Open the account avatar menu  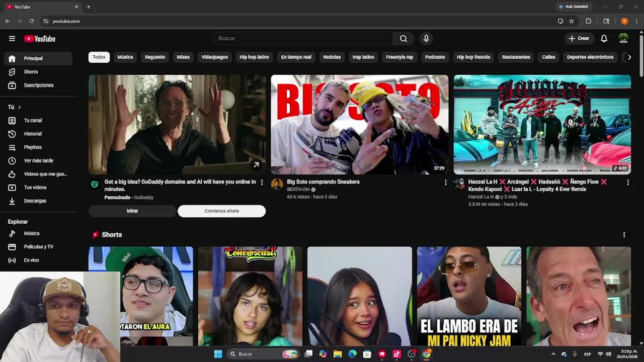pyautogui.click(x=623, y=39)
